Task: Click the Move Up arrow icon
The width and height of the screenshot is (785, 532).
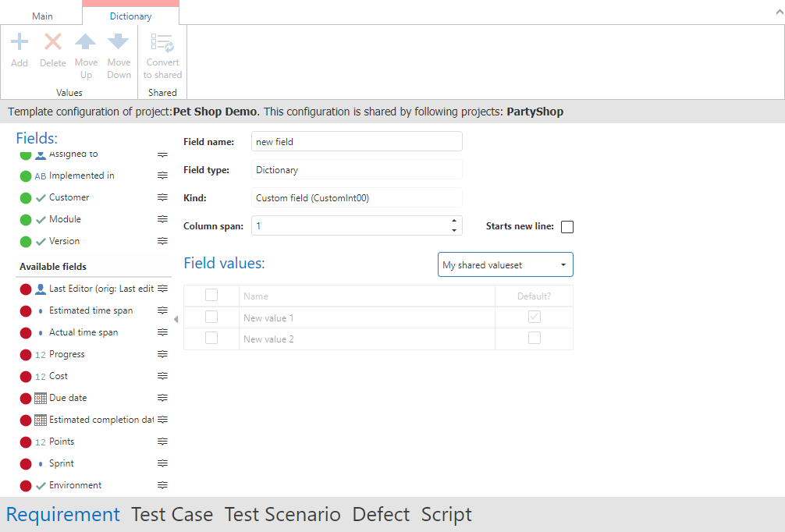Action: pyautogui.click(x=86, y=42)
